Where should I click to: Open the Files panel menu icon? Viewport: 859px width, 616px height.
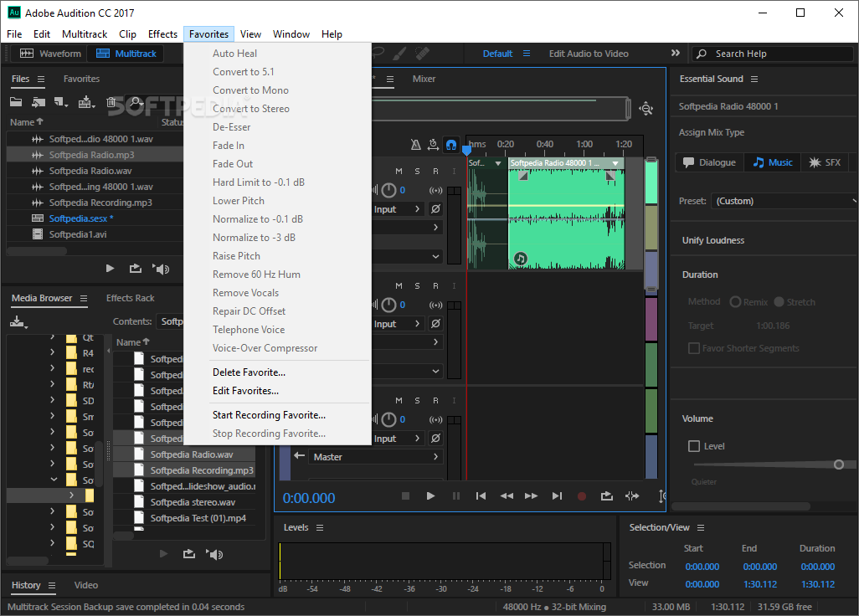[x=41, y=79]
